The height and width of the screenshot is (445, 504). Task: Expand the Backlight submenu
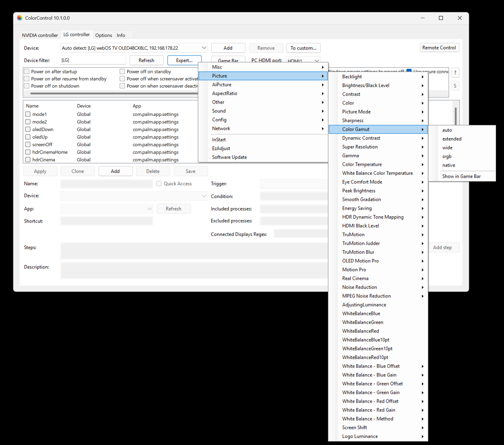(x=378, y=77)
